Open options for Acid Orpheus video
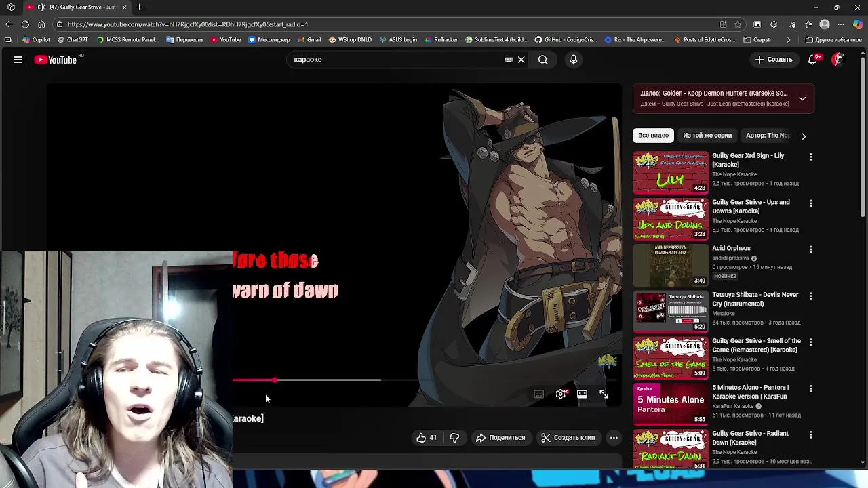Screen dimensions: 868x488 [x=810, y=249]
